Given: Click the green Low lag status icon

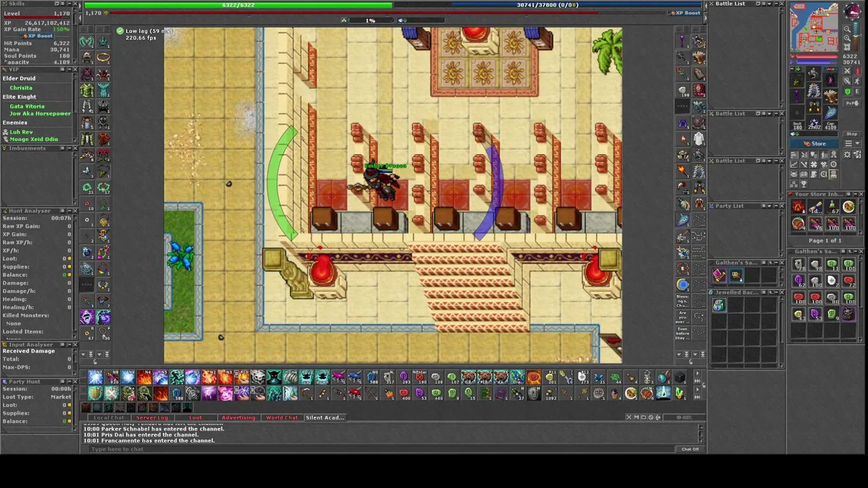Looking at the screenshot, I should [x=119, y=31].
